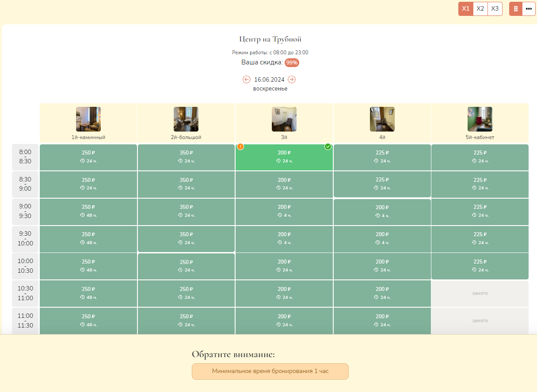Deselect the 8:00 slot in room 3й
The height and width of the screenshot is (392, 537).
tap(284, 157)
